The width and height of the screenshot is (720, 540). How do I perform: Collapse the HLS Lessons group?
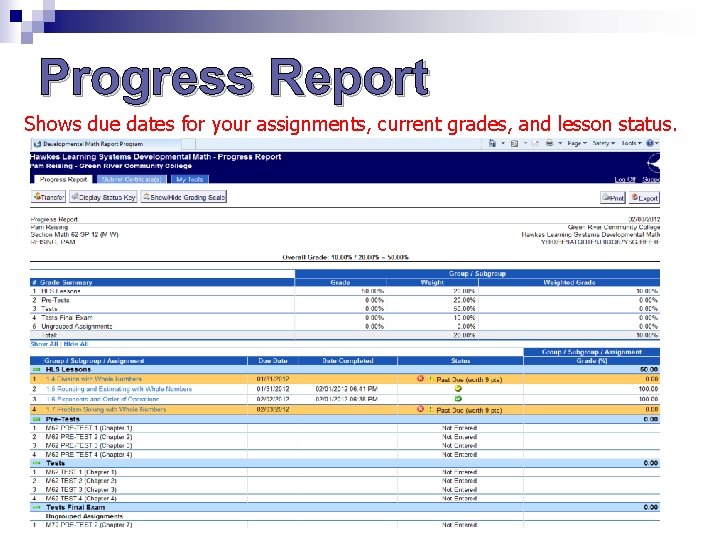coord(36,370)
